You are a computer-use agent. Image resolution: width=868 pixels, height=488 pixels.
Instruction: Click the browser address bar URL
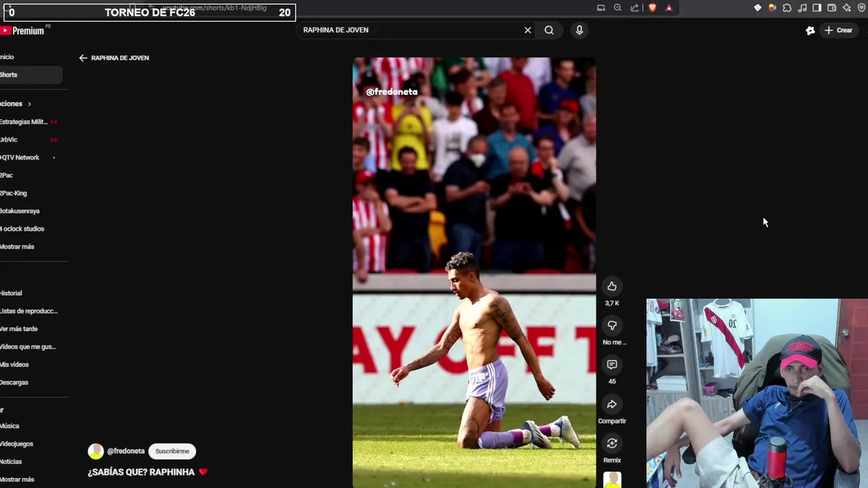tap(214, 8)
